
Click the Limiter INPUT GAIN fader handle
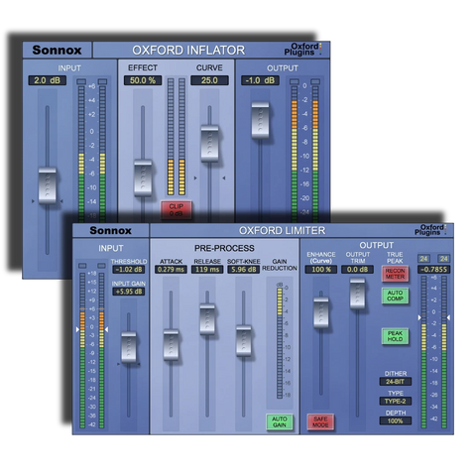(x=129, y=347)
